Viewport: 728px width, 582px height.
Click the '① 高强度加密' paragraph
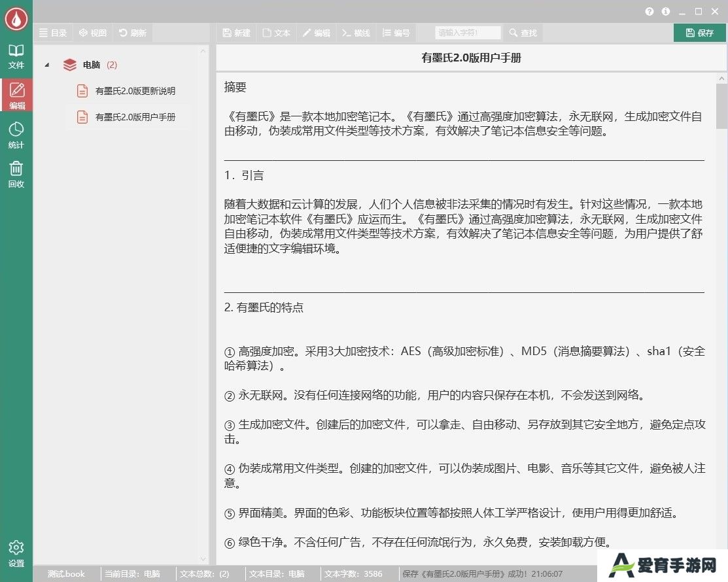(x=464, y=358)
